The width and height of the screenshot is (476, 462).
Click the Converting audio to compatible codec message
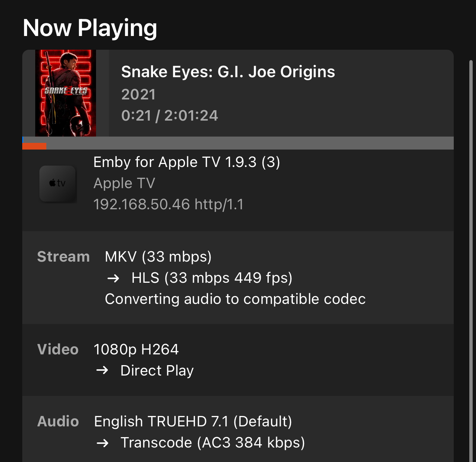tap(235, 299)
